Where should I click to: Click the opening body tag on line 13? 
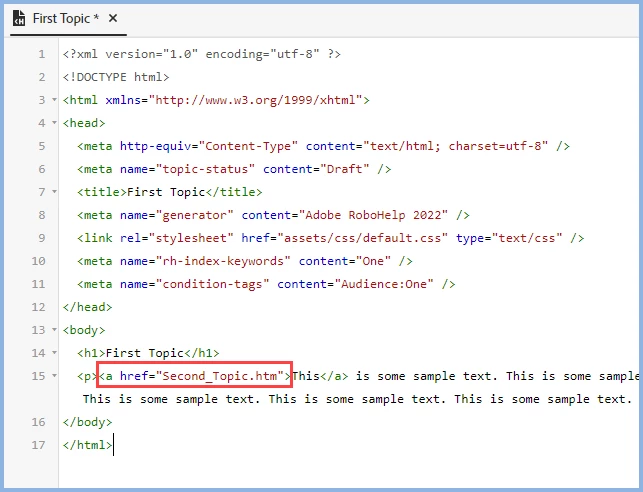pyautogui.click(x=84, y=330)
